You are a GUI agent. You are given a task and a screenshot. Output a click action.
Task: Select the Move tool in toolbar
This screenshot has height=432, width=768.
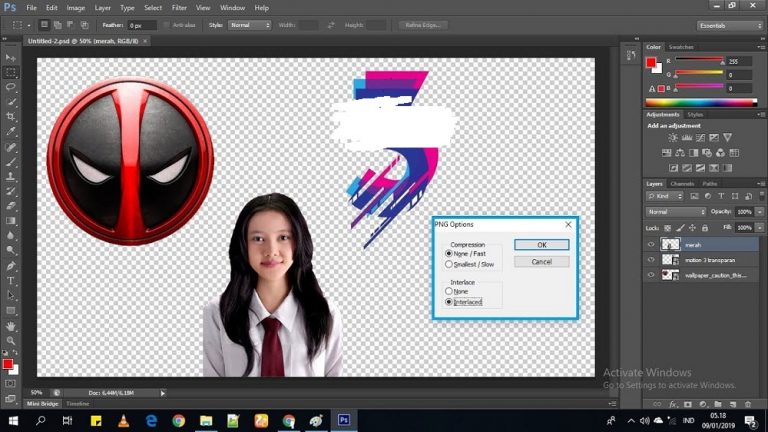(x=11, y=59)
